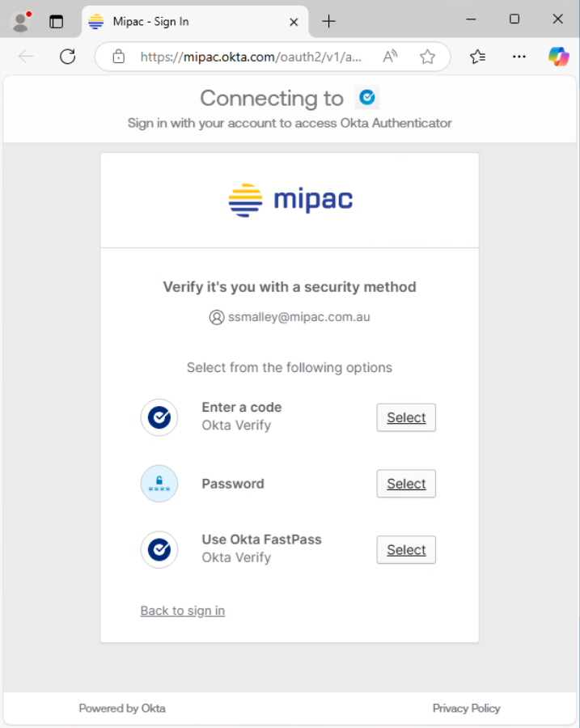
Task: Add page to favorites with star icon
Action: click(427, 57)
